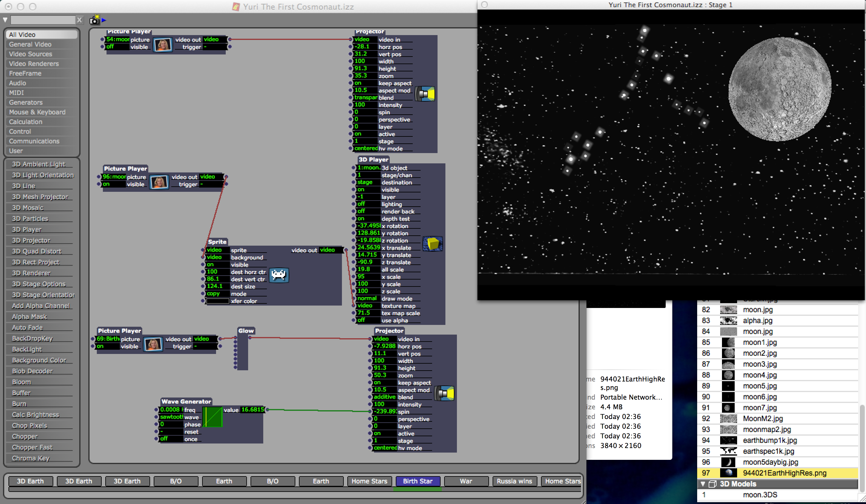The image size is (866, 504).
Task: Change draw mode 'normal' on 3D Player
Action: (x=368, y=299)
